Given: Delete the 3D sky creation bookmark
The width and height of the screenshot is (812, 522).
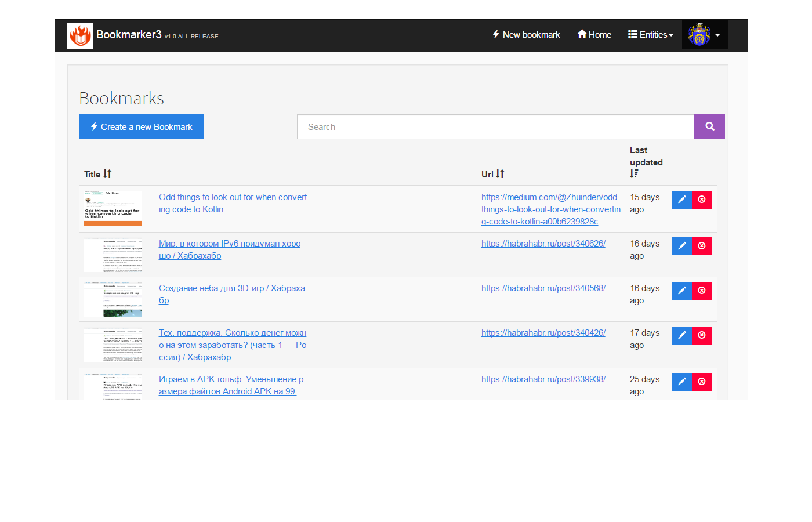Looking at the screenshot, I should [702, 291].
